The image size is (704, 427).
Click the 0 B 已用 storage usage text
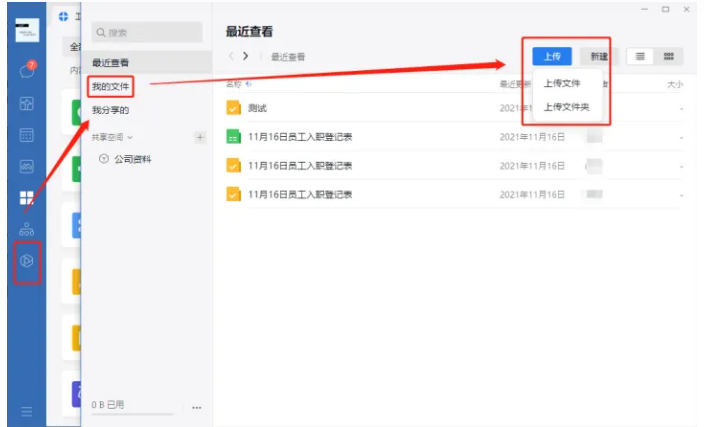pyautogui.click(x=108, y=405)
